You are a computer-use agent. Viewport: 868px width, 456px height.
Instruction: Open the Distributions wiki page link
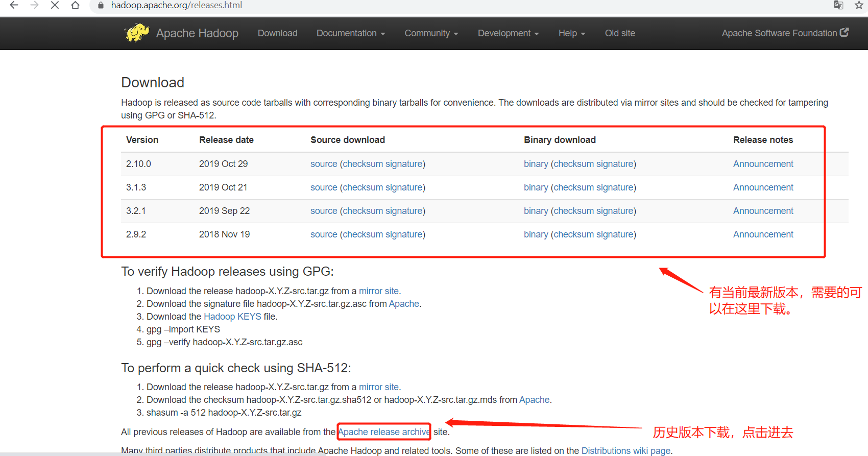tap(626, 451)
